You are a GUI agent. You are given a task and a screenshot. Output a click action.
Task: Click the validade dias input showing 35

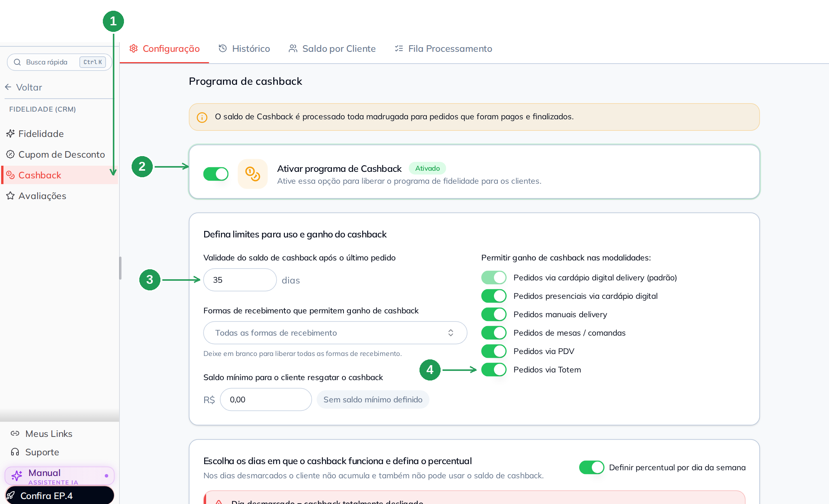point(240,280)
